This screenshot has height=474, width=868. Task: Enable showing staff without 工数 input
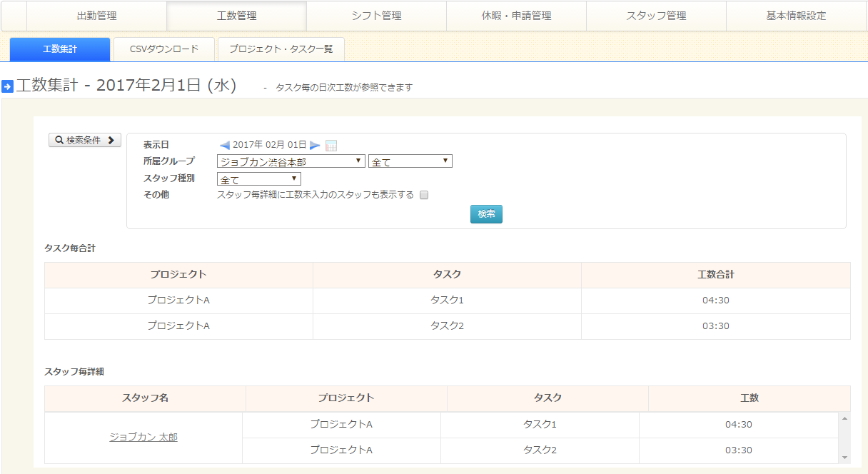424,195
